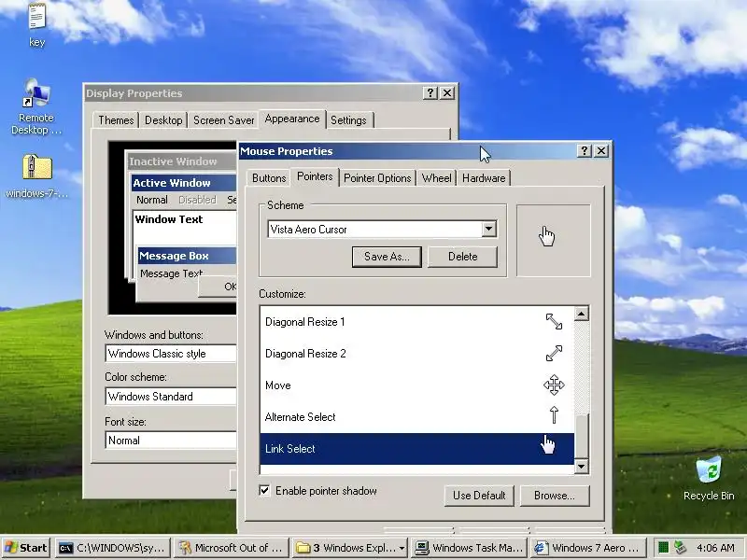Viewport: 747px width, 560px height.
Task: Click the safely remove hardware tray icon
Action: pyautogui.click(x=680, y=548)
